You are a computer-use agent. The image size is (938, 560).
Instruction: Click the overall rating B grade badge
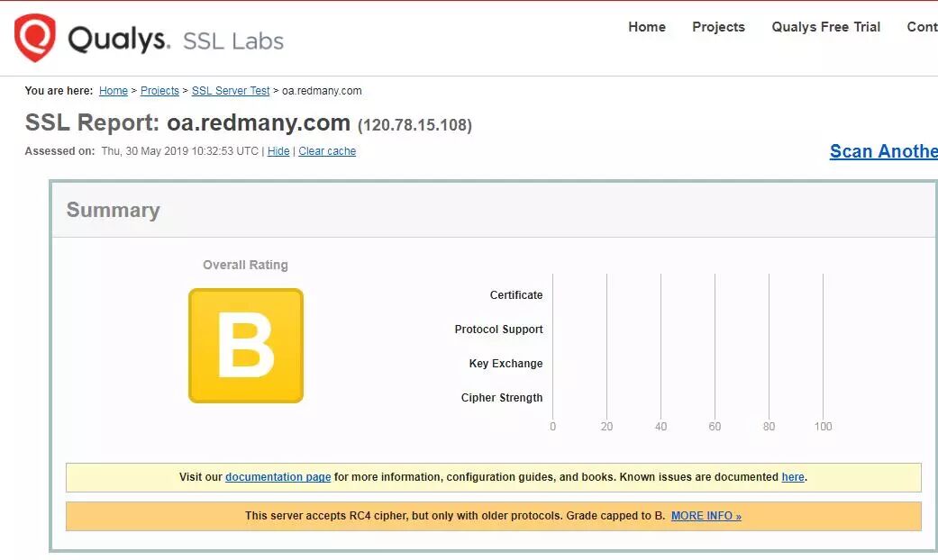(x=246, y=346)
